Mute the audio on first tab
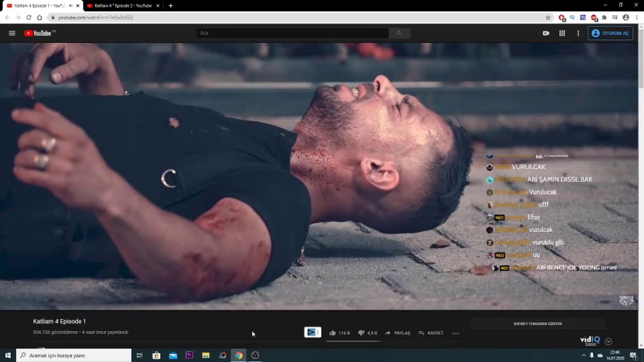The image size is (644, 362). click(x=70, y=6)
